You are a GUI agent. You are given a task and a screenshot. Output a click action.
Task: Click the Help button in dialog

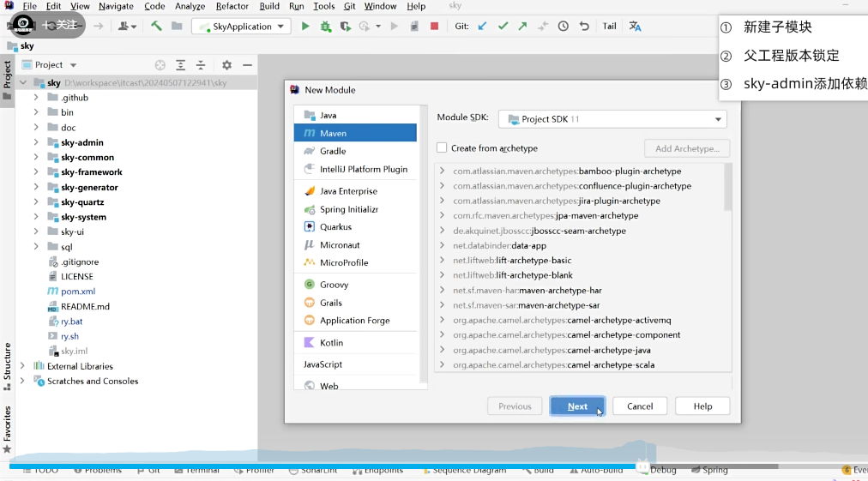tap(702, 406)
